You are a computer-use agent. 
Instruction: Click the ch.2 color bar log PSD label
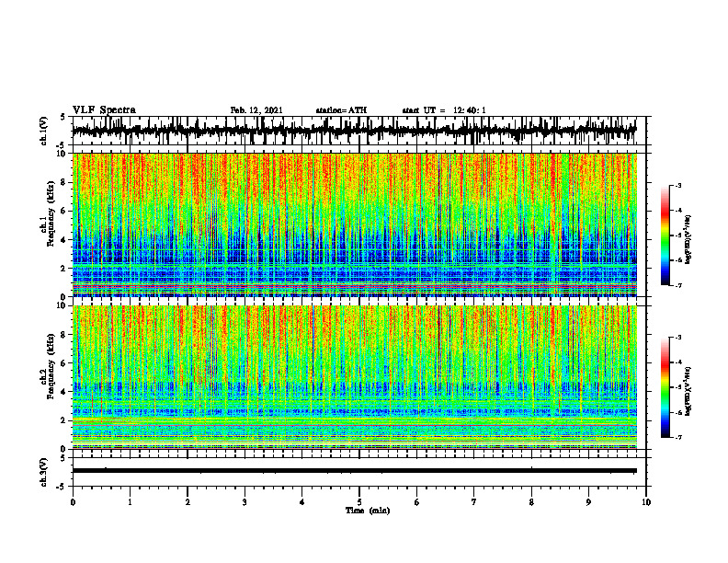click(x=688, y=391)
